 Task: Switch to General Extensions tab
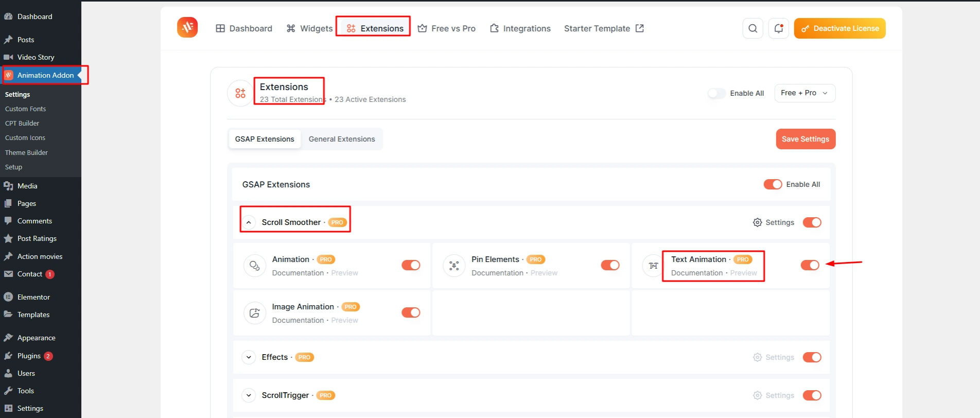click(342, 139)
